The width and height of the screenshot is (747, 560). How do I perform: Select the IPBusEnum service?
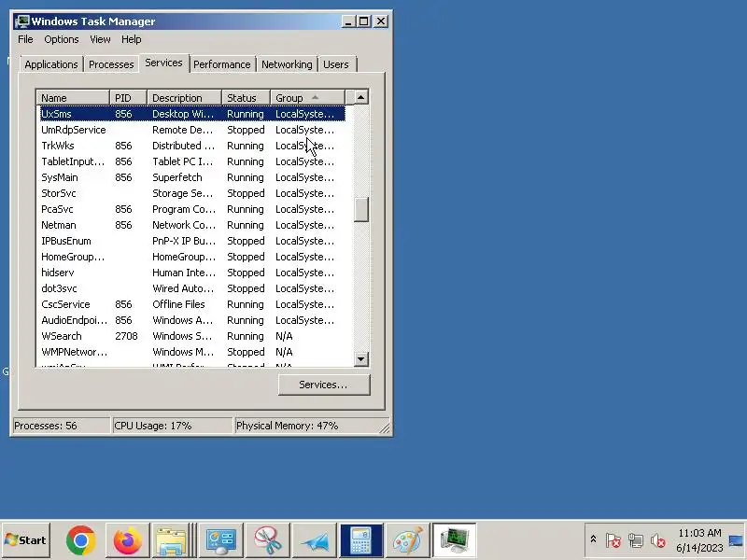tap(192, 241)
